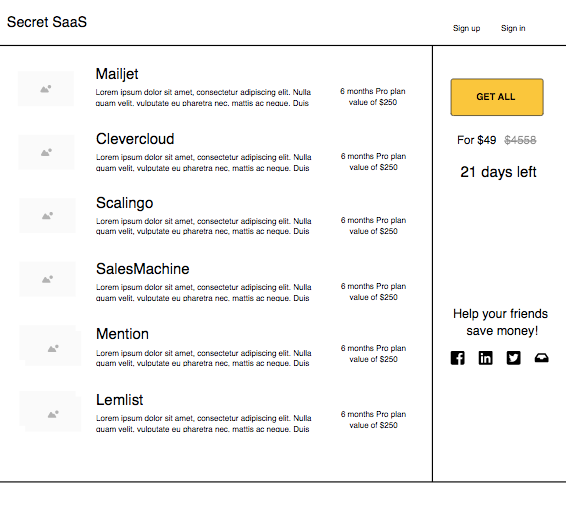The image size is (566, 525).
Task: Click the Twitter share icon
Action: point(513,358)
